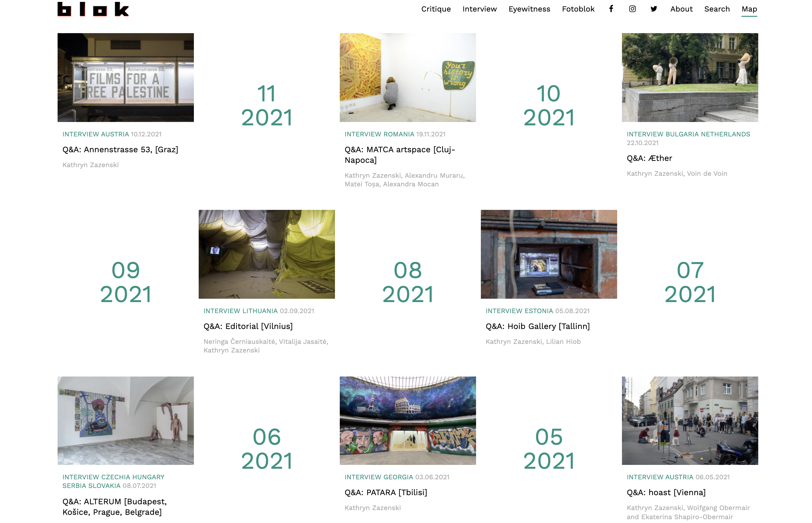This screenshot has height=523, width=812.
Task: Open the Fotoblok section
Action: [578, 9]
